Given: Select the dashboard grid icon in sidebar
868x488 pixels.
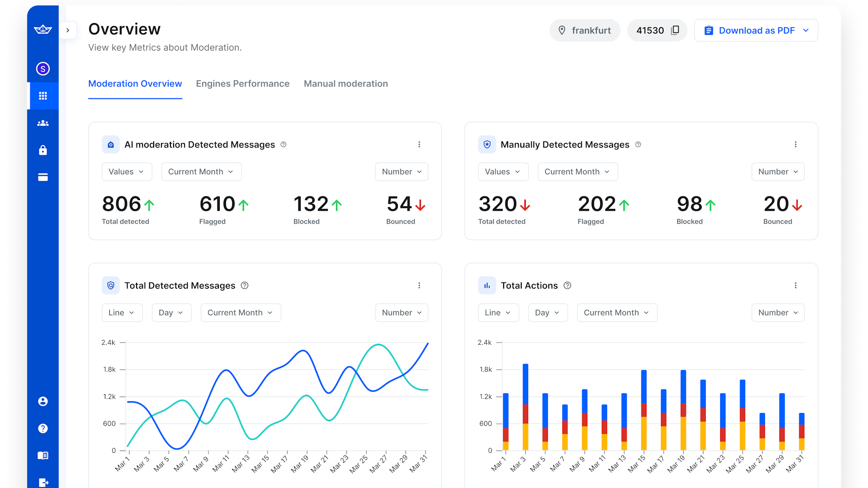Looking at the screenshot, I should point(42,95).
